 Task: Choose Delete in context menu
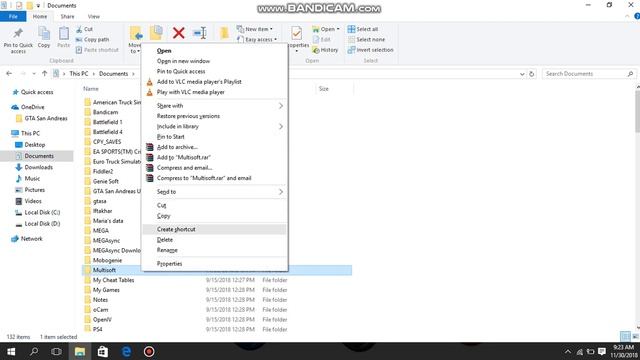(215, 240)
